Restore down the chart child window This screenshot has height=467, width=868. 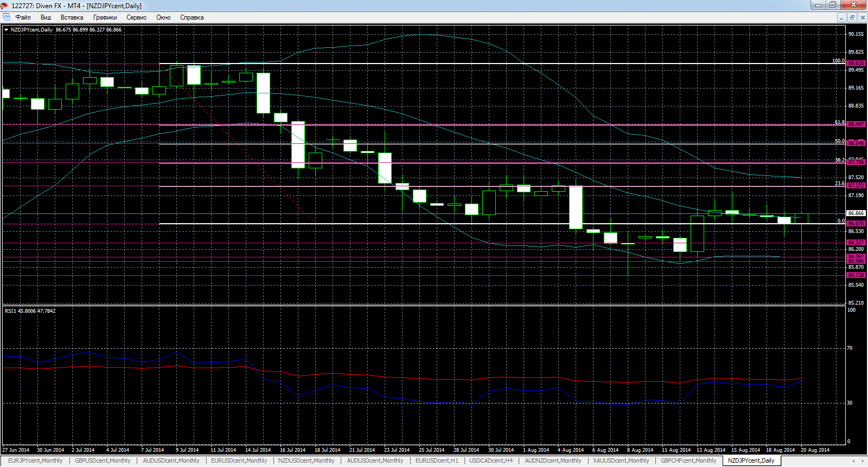pos(852,17)
